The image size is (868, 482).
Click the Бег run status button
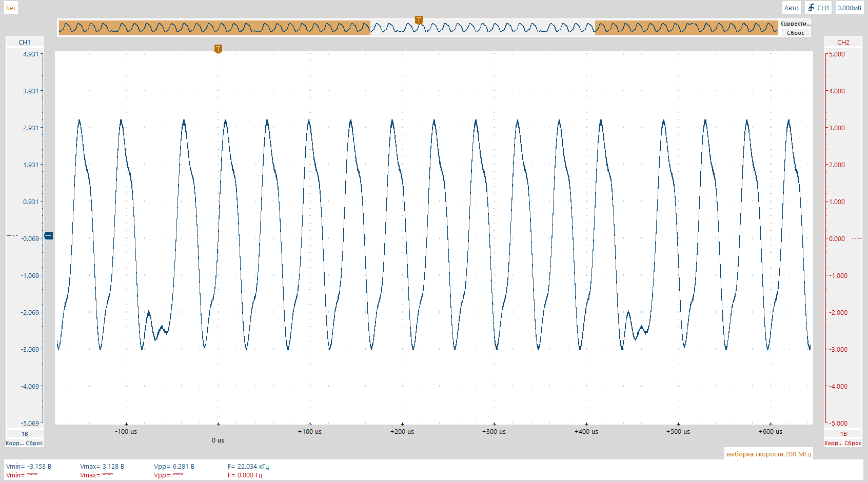(11, 8)
